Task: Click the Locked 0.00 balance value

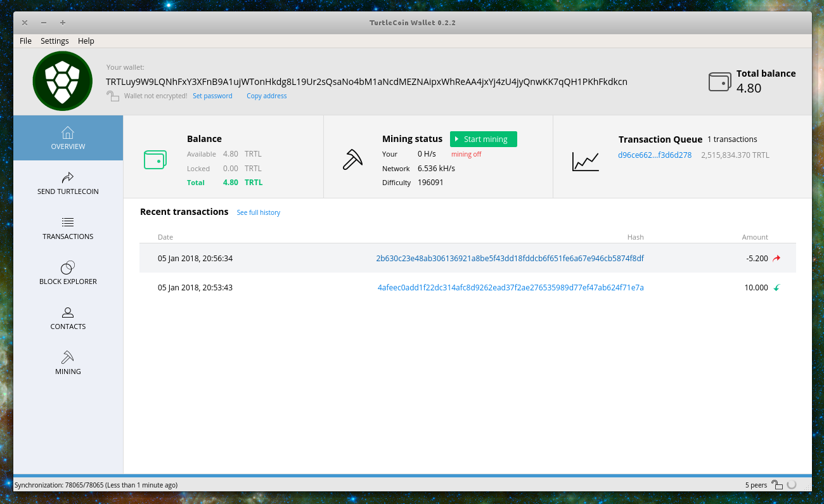Action: (x=231, y=169)
